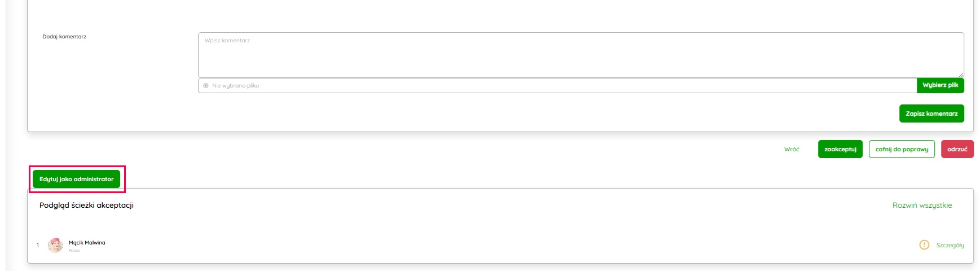Go back via the Wróć link
The image size is (980, 271).
click(x=792, y=150)
